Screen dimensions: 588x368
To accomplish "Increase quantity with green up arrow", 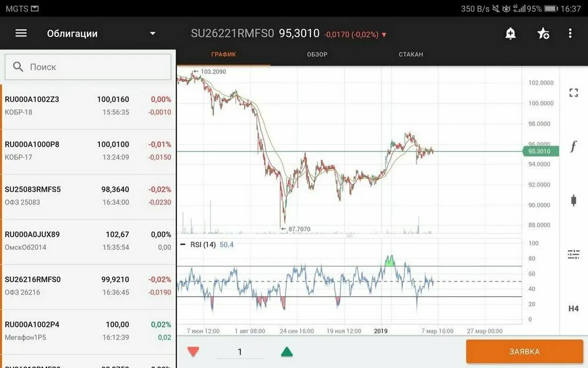I will pos(286,352).
